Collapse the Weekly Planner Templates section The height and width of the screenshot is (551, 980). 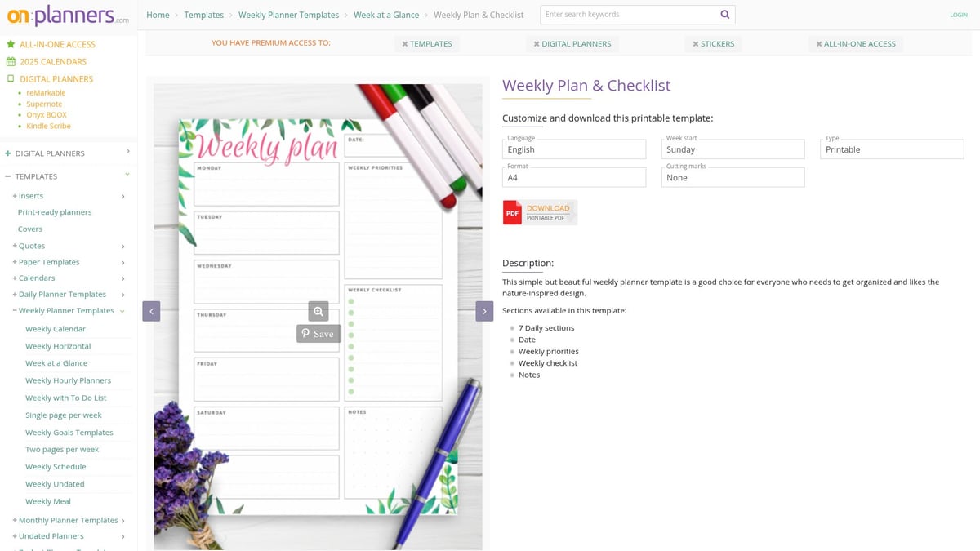coord(66,310)
